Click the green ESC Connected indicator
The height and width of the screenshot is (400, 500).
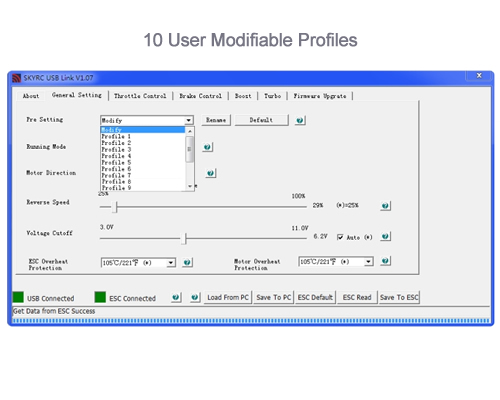point(100,297)
